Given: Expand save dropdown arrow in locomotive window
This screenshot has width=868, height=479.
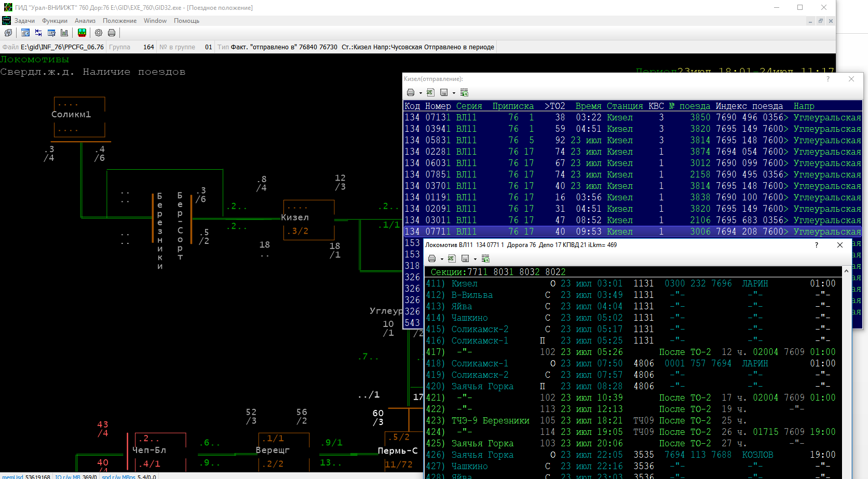Looking at the screenshot, I should pyautogui.click(x=475, y=259).
